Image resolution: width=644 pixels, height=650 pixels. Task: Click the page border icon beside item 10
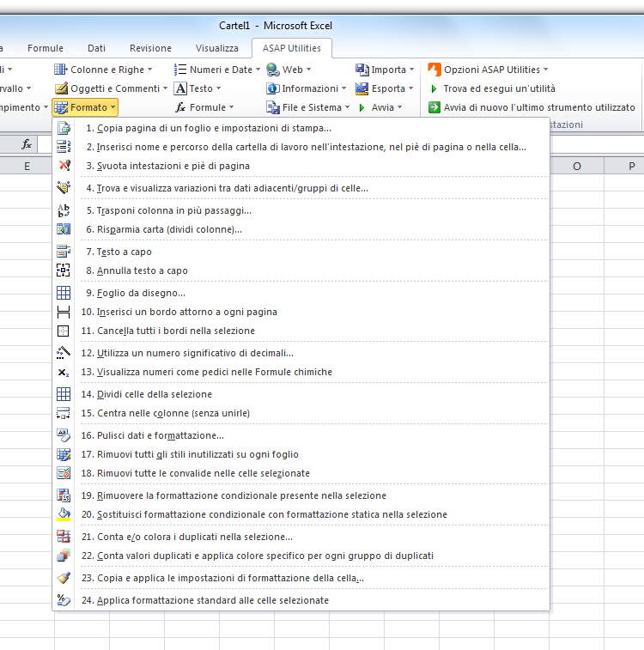[64, 312]
